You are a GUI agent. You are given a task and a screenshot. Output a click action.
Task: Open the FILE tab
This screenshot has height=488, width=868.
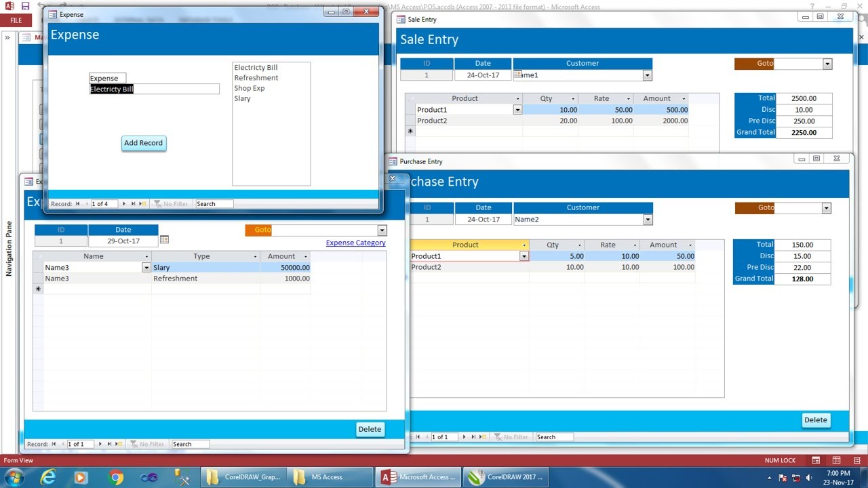(16, 20)
